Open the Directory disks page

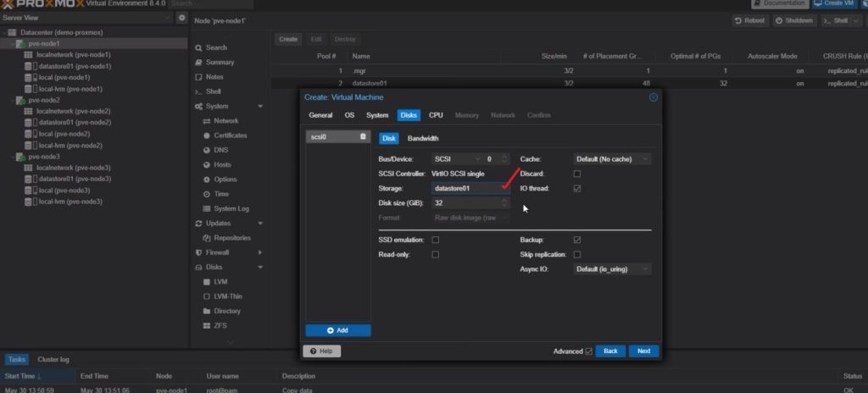pyautogui.click(x=227, y=311)
